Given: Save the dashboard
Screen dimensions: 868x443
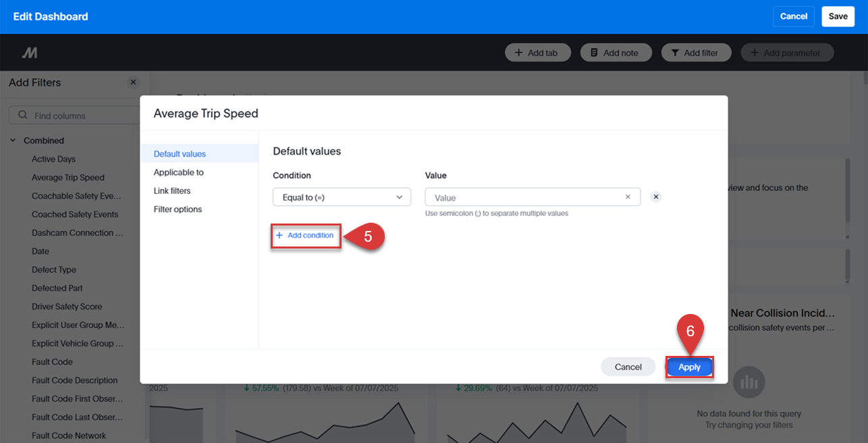Looking at the screenshot, I should pos(838,16).
